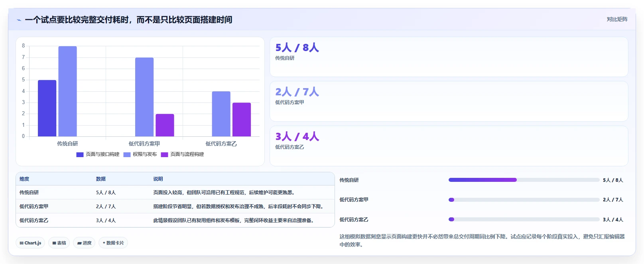The height and width of the screenshot is (264, 644).
Task: Click 2人 / 7人 value after progress bar
Action: 613,200
